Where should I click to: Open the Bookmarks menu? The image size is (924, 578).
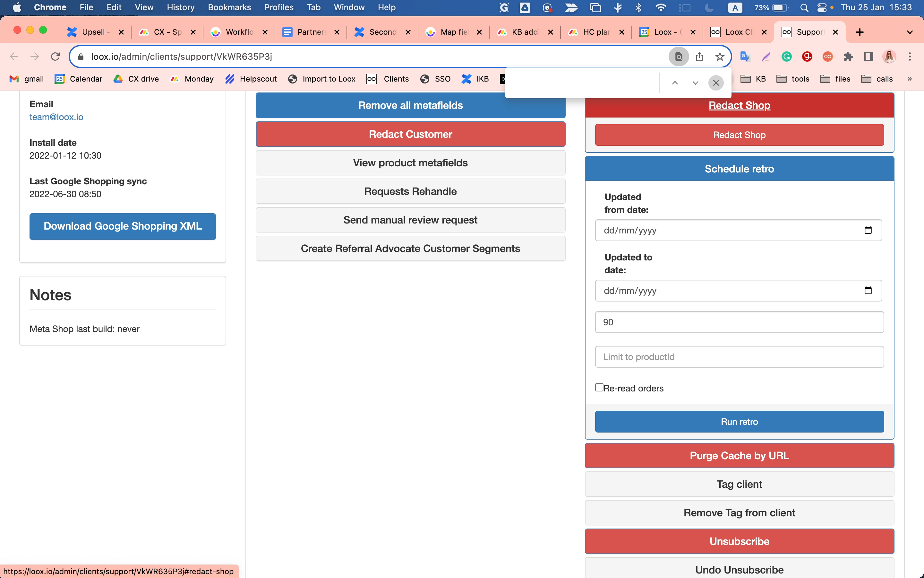tap(229, 8)
